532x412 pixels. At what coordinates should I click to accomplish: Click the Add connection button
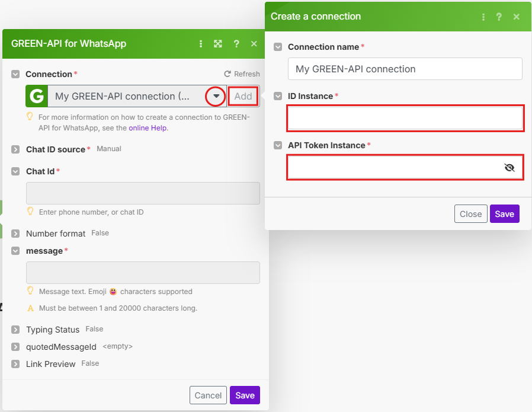pos(243,96)
